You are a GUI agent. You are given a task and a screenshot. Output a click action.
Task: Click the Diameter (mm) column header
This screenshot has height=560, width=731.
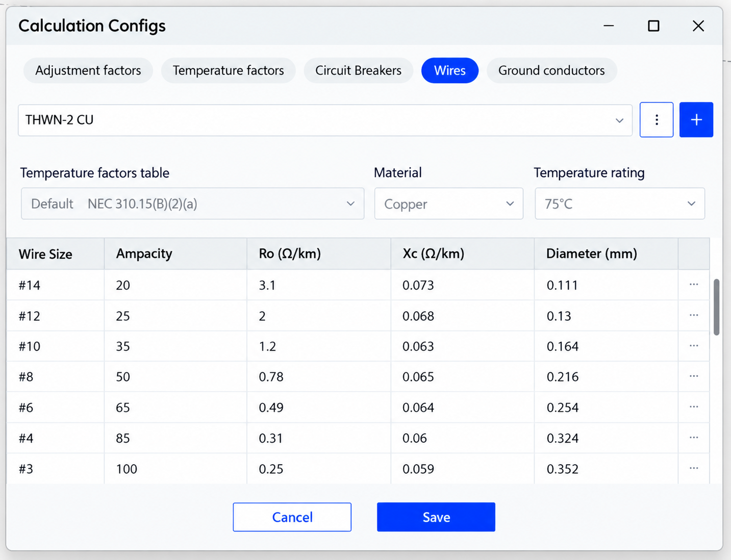(x=606, y=254)
